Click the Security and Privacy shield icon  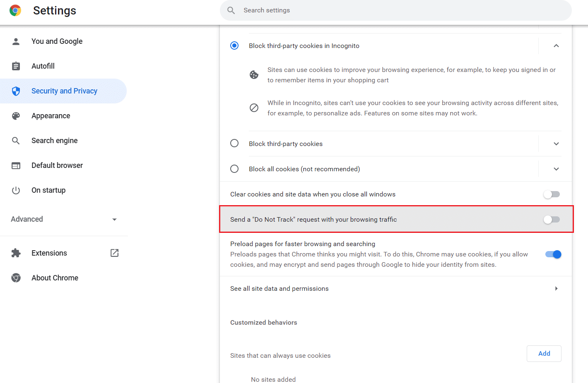16,91
